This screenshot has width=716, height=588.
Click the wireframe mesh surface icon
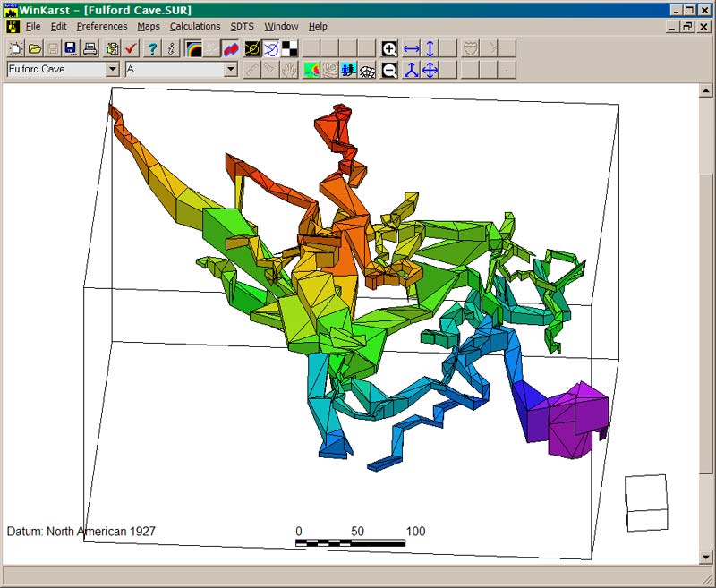pyautogui.click(x=367, y=71)
